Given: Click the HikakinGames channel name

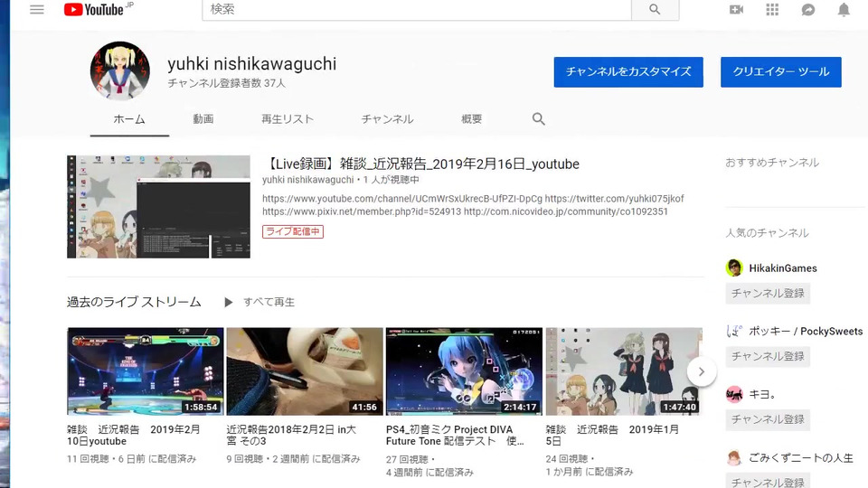Looking at the screenshot, I should click(783, 268).
